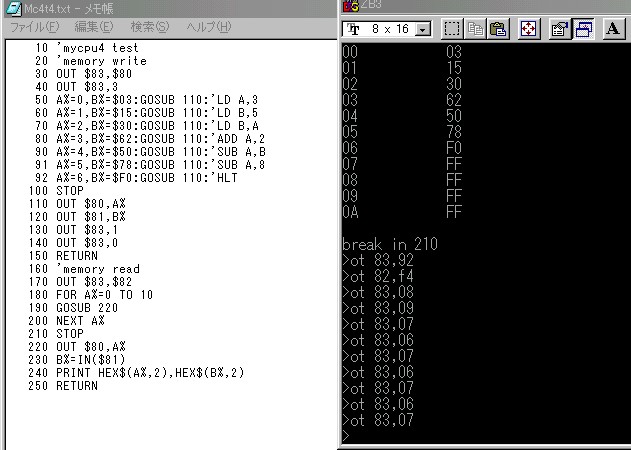Click memory dump row 04 with value 50
Screen dimensions: 631x450
(x=402, y=116)
